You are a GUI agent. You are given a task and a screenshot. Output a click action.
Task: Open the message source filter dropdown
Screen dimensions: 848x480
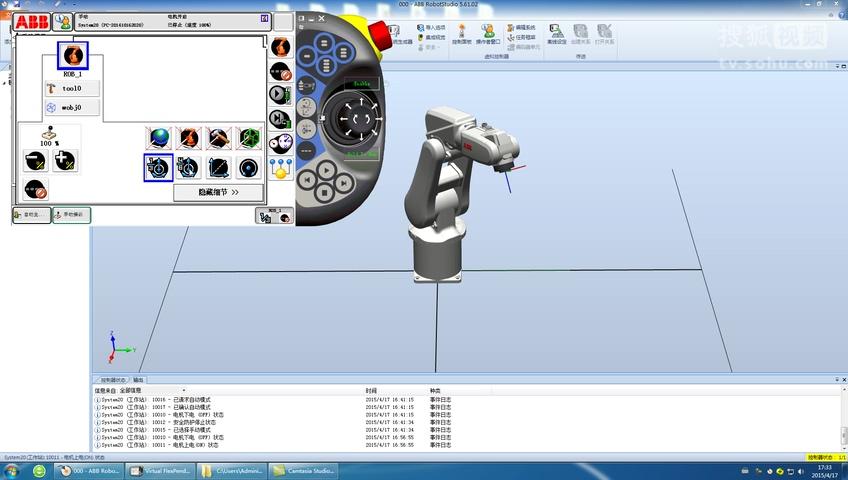(x=153, y=390)
